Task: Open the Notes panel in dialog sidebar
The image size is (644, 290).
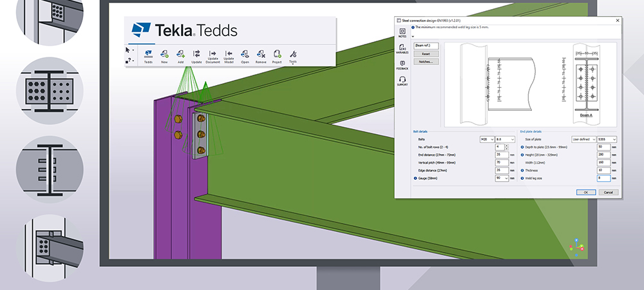Action: click(x=402, y=32)
